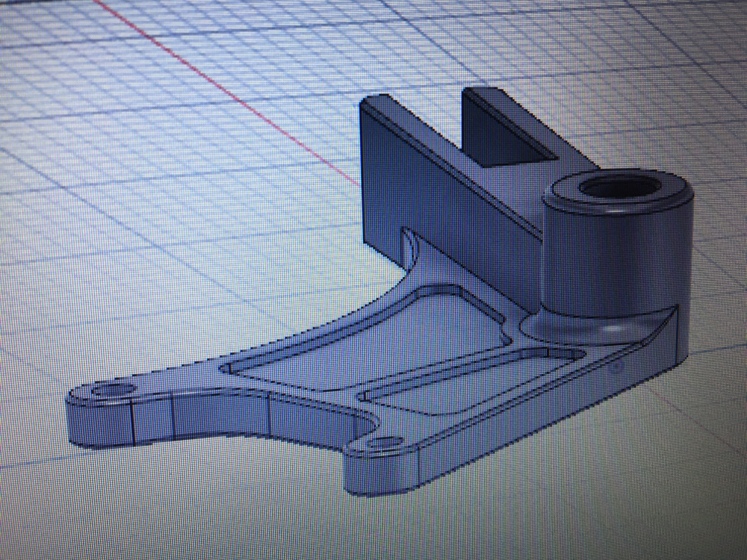Select the narrow elongated pocket in the base plate
Screen dimensions: 747x560
pos(471,381)
